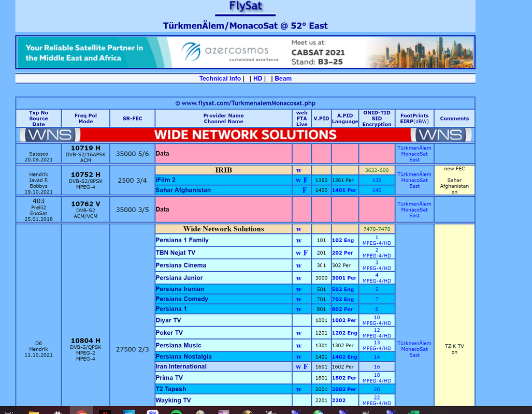Image resolution: width=532 pixels, height=414 pixels.
Task: Click the 3622-600 ONID-TID value
Action: [x=377, y=171]
